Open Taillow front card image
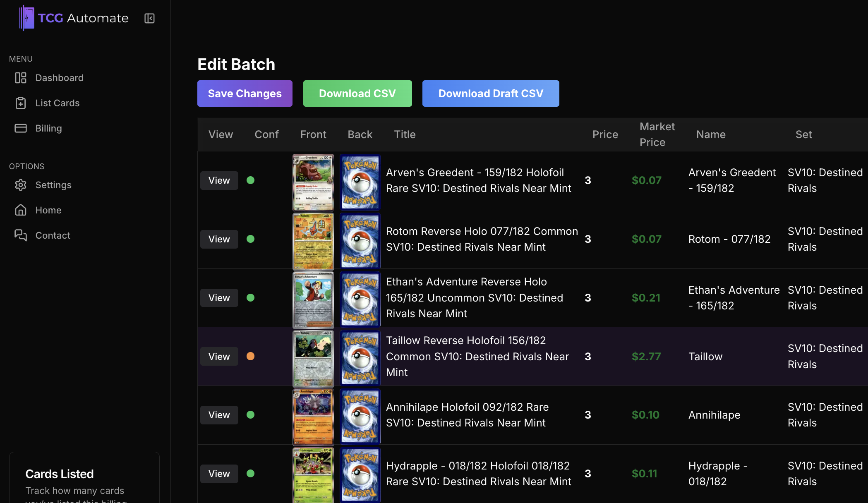This screenshot has height=503, width=868. pos(313,359)
